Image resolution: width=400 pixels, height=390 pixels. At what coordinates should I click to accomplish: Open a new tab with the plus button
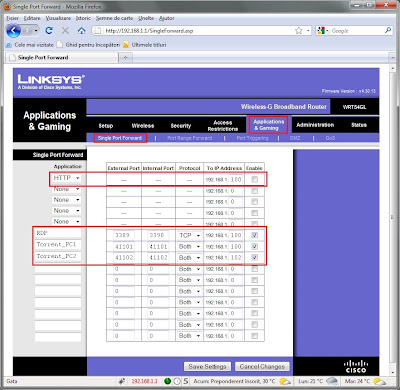(x=126, y=58)
